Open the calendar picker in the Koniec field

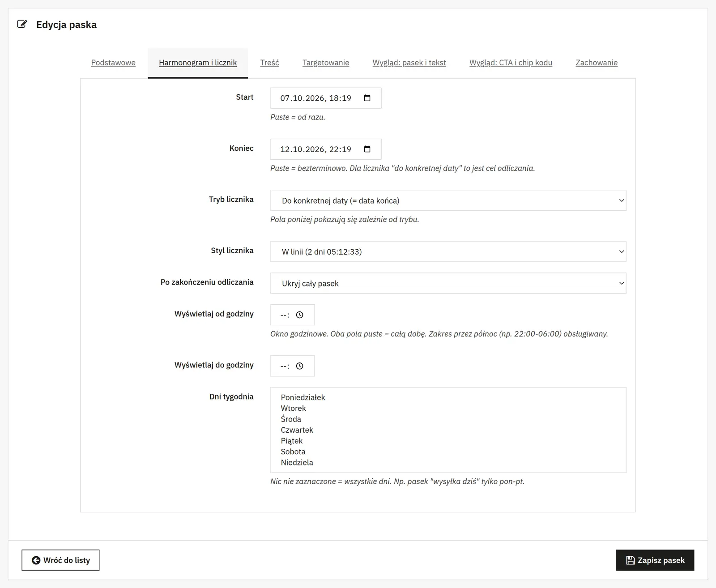[367, 149]
